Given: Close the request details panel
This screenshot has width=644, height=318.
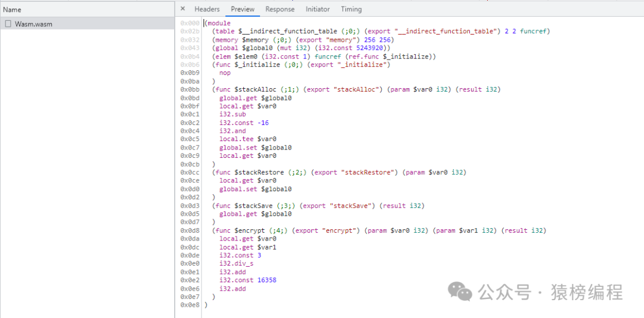Looking at the screenshot, I should [x=183, y=8].
